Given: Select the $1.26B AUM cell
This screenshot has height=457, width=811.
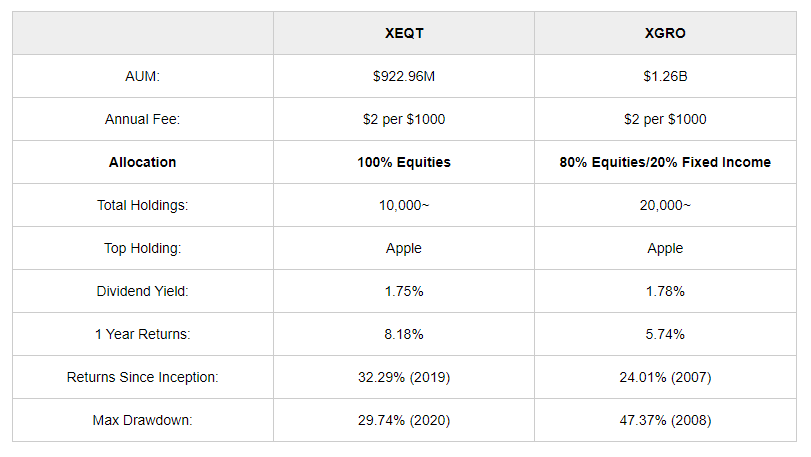Looking at the screenshot, I should pos(665,76).
